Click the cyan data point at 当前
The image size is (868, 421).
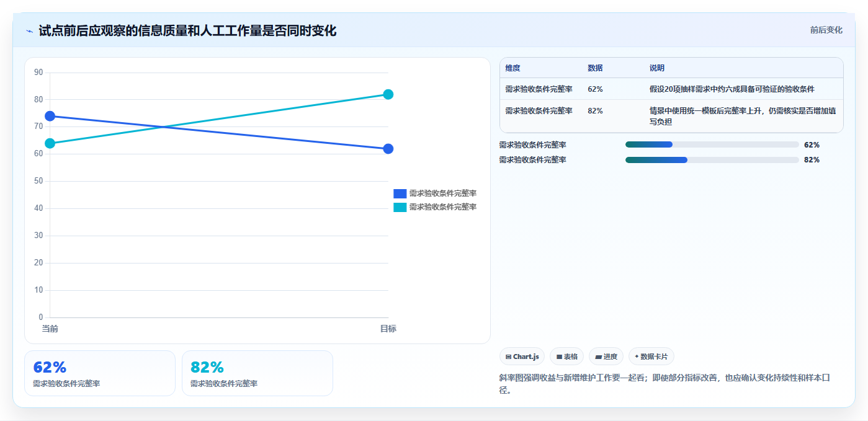pyautogui.click(x=50, y=143)
